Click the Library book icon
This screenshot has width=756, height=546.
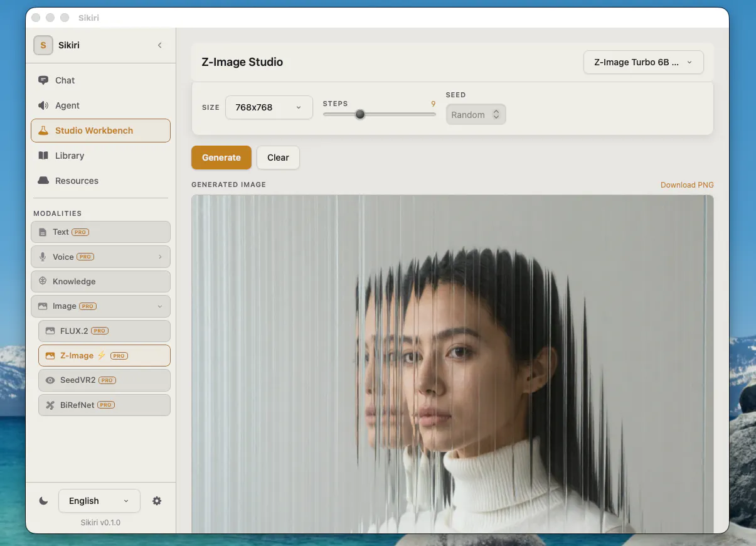click(43, 156)
